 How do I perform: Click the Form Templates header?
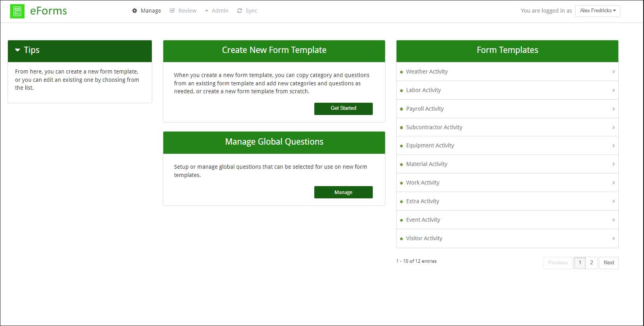(507, 51)
